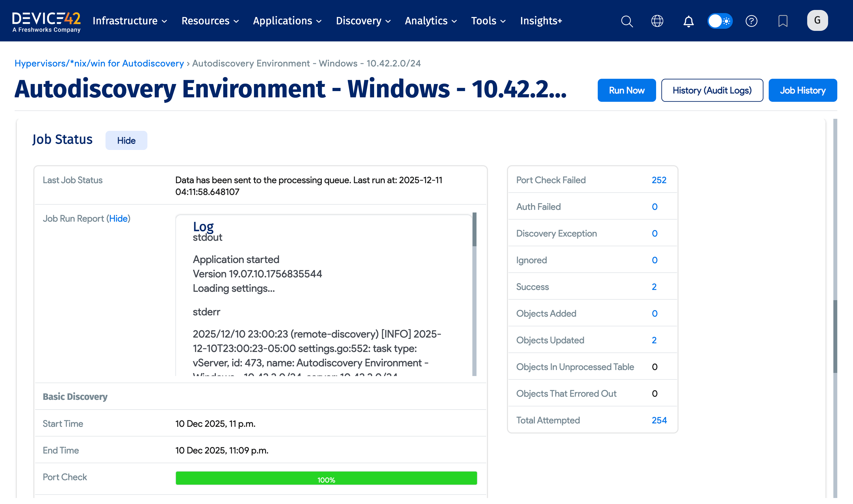This screenshot has width=853, height=504.
Task: Click the Device42 logo
Action: 46,21
